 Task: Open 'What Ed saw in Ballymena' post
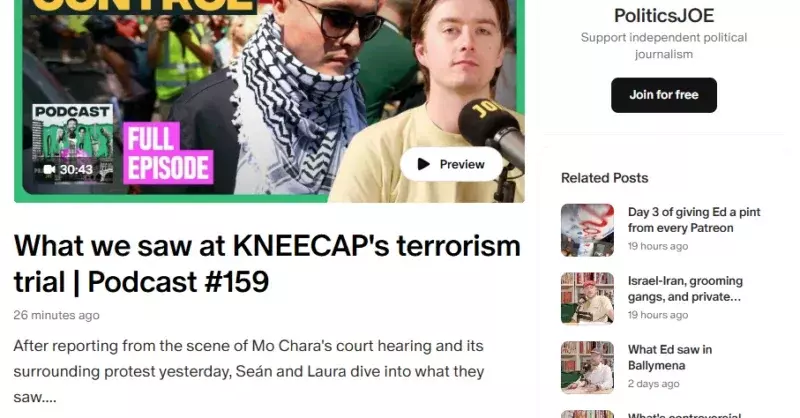pyautogui.click(x=669, y=357)
